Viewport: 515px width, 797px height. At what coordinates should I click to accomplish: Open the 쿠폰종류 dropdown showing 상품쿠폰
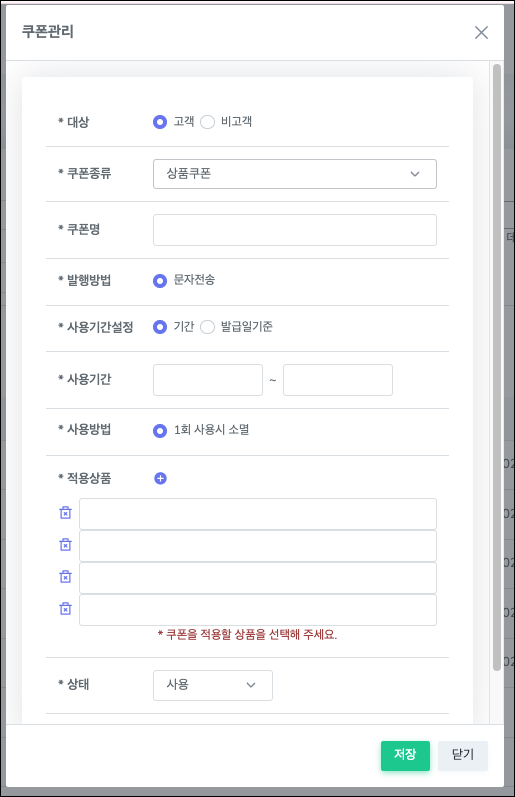(295, 174)
